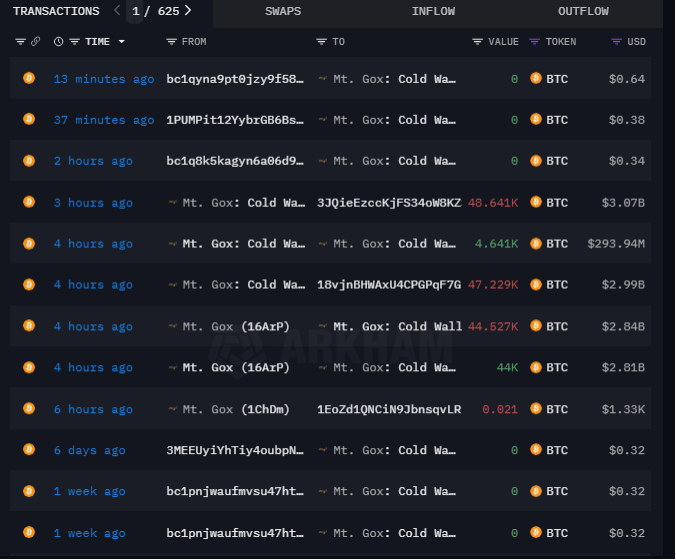Viewport: 676px width, 560px height.
Task: Click Bitcoin chain icon in 37 minutes ago row
Action: point(29,119)
